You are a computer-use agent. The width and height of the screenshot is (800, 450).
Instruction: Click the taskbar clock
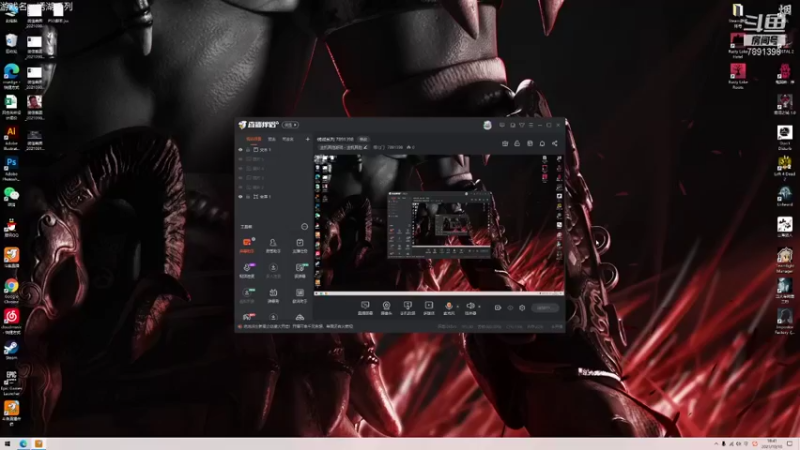[771, 444]
